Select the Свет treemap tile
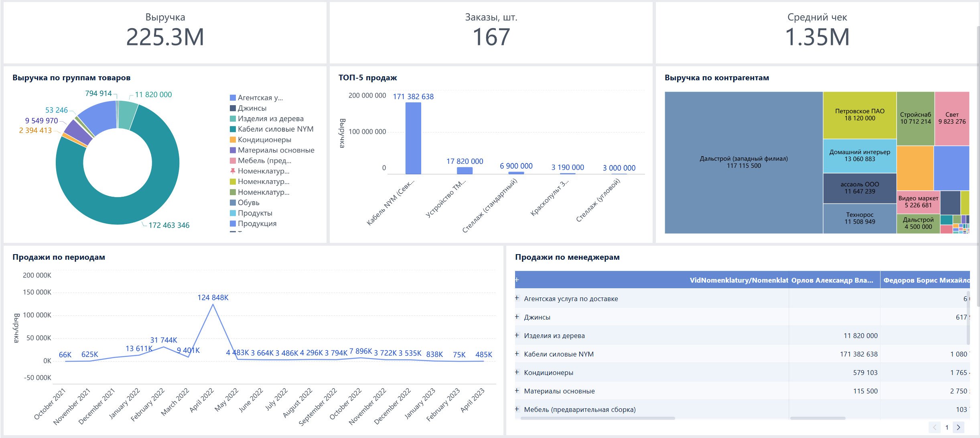The width and height of the screenshot is (980, 438). [952, 118]
